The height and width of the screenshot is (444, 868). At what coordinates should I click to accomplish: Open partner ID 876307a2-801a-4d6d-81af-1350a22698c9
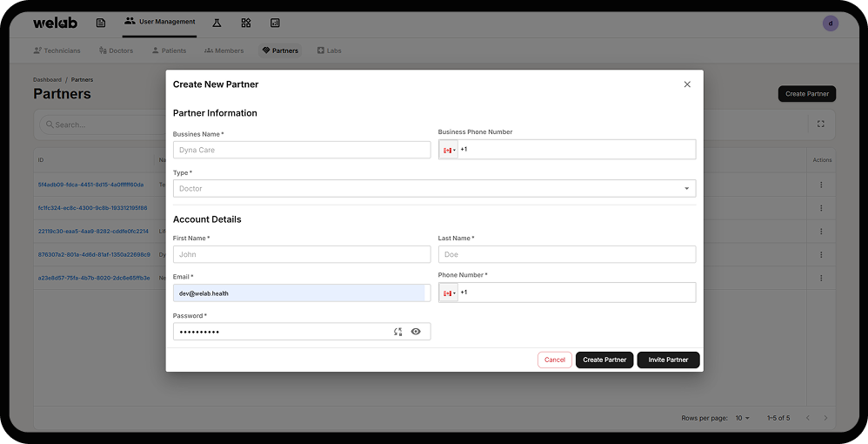tap(94, 254)
